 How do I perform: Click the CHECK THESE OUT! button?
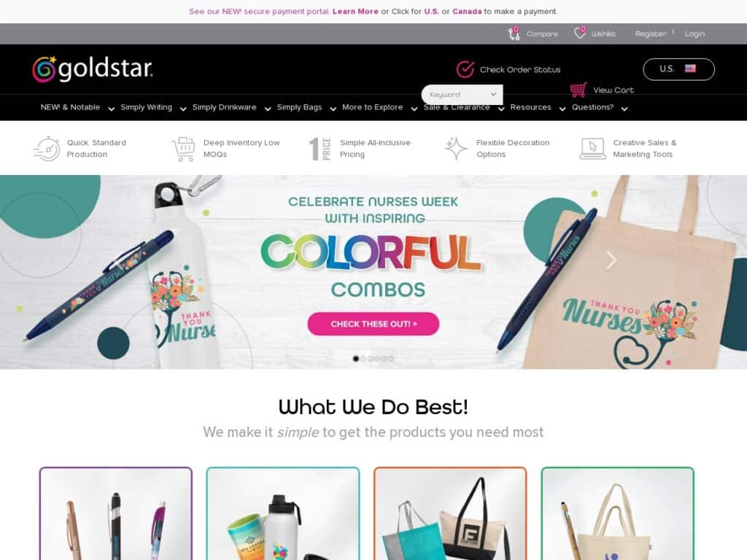[x=373, y=324]
